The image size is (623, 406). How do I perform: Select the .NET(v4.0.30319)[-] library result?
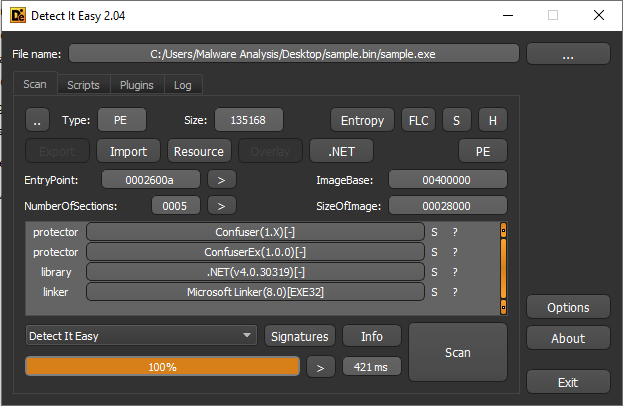[255, 272]
